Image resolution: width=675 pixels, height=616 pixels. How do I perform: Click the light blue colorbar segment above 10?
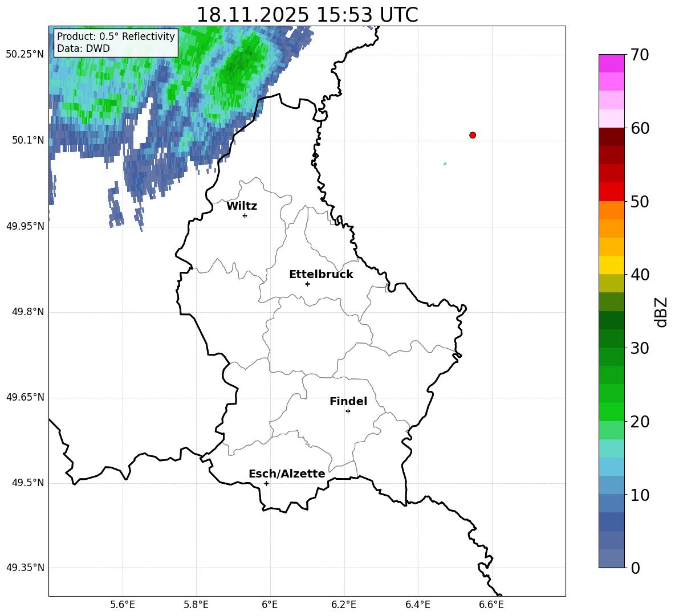pos(611,485)
